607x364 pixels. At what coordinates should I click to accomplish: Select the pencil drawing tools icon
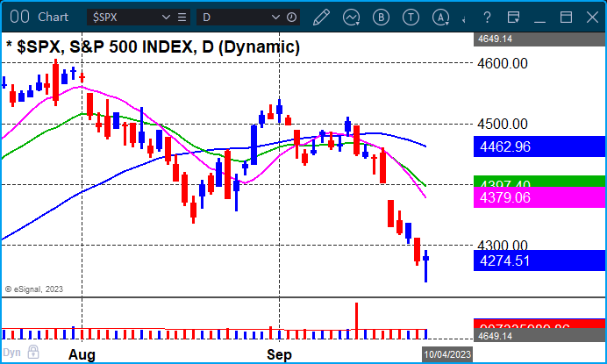pyautogui.click(x=321, y=18)
